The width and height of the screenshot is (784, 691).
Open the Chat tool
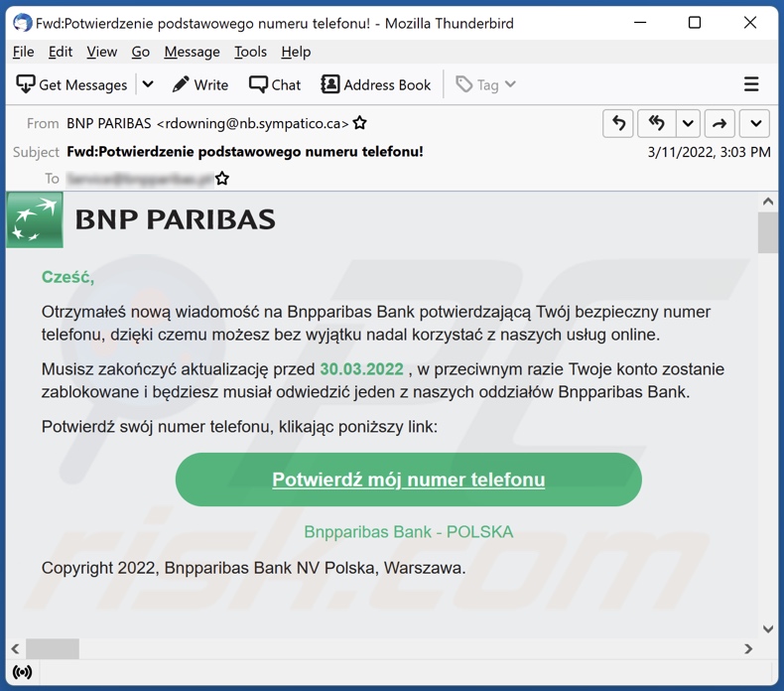tap(275, 84)
